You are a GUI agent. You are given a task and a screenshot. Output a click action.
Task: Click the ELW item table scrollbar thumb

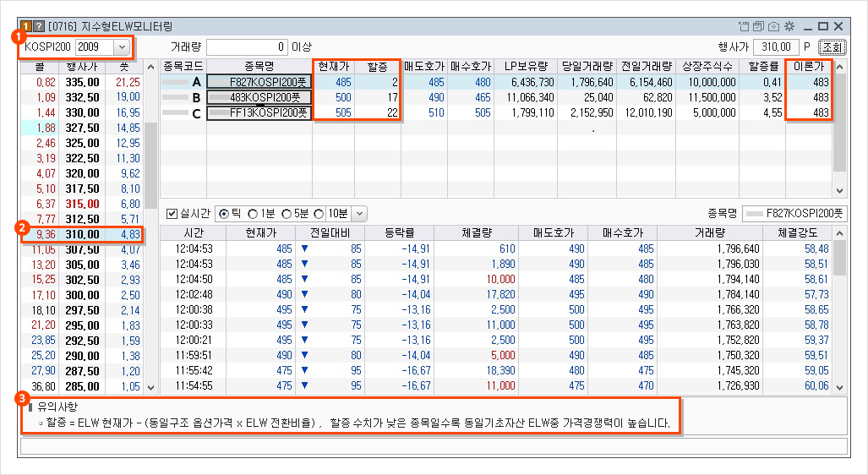(x=840, y=123)
